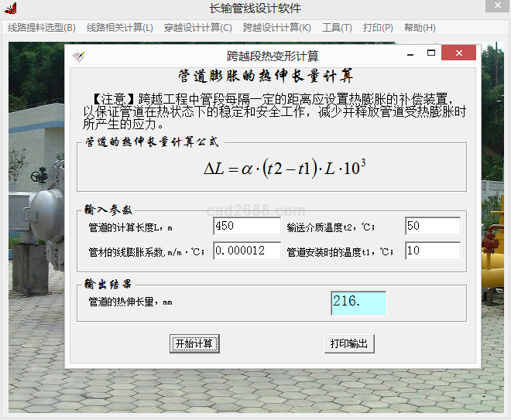This screenshot has height=420, width=511.
Task: Open the 穿越设计计算(C) menu
Action: [x=197, y=28]
